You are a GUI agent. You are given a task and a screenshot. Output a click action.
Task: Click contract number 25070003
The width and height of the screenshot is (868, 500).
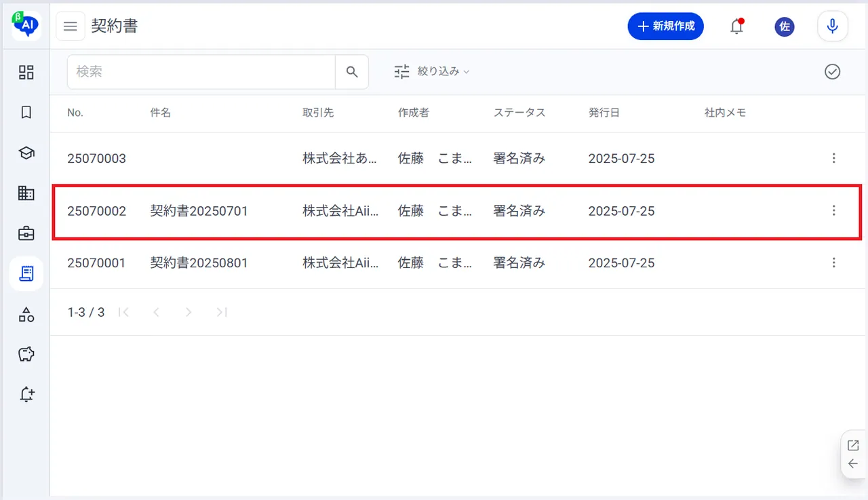click(x=96, y=159)
